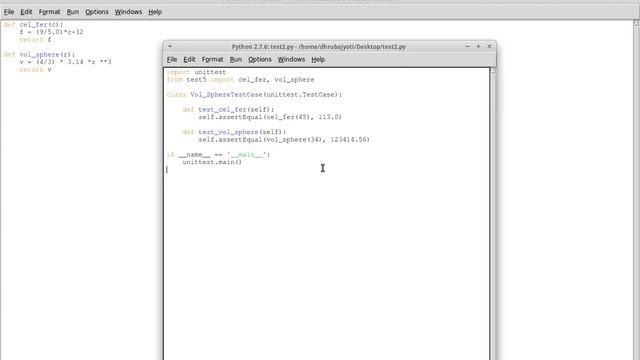The height and width of the screenshot is (360, 640).
Task: Click 'self.assertEqual(cel_fer(45), 113.0)' line
Action: coord(270,117)
